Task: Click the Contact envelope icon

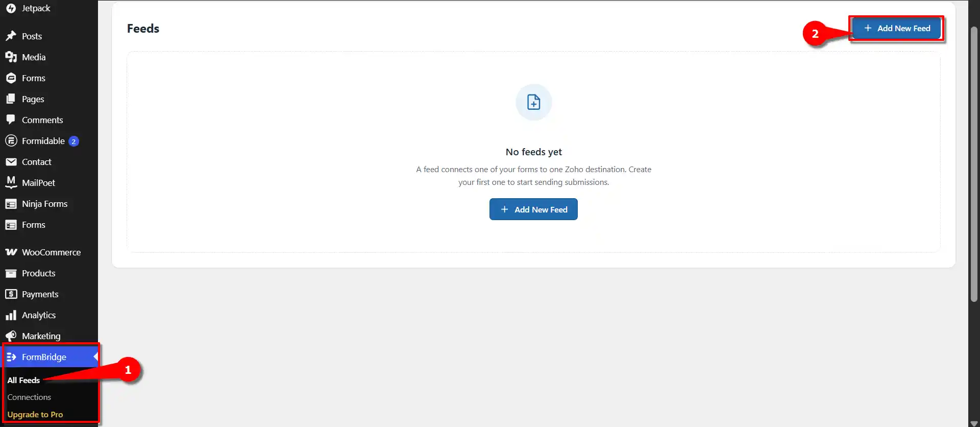Action: [11, 162]
